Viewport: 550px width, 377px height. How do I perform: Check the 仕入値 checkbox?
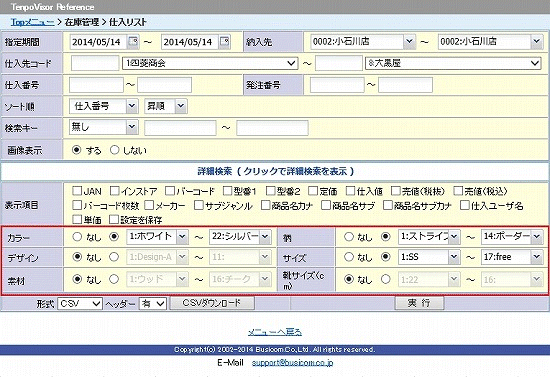click(350, 191)
